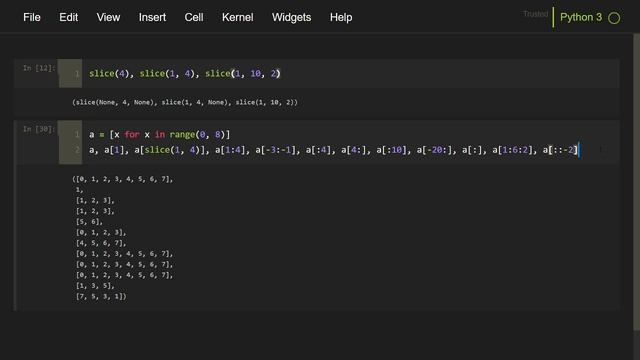
Task: Open the Cell menu
Action: [193, 17]
